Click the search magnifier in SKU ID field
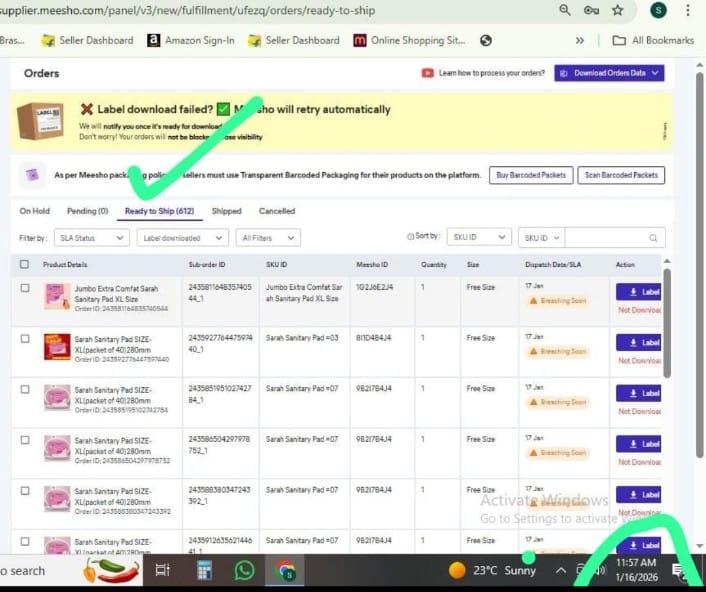Viewport: 706px width, 592px height. 654,238
